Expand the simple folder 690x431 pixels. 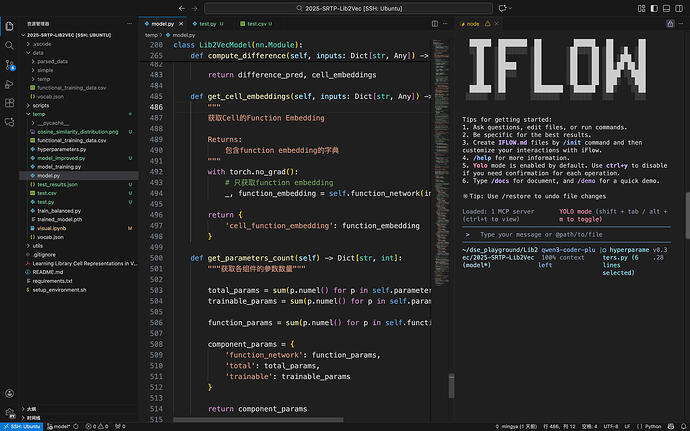(45, 70)
